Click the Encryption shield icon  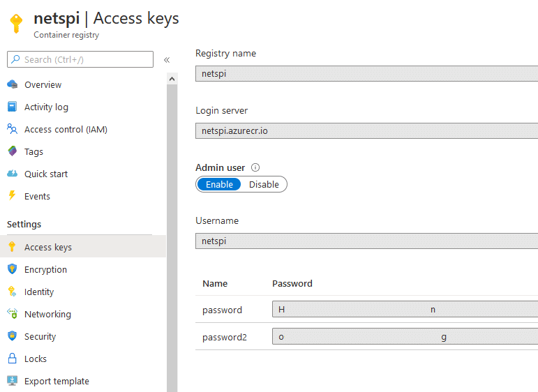tap(12, 269)
